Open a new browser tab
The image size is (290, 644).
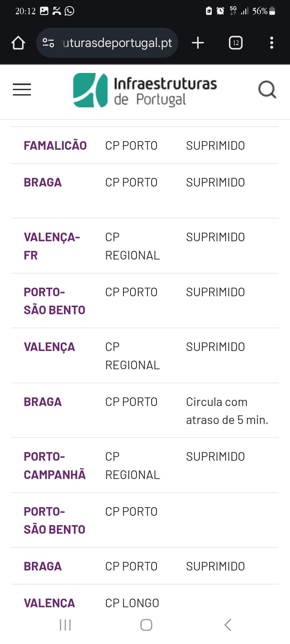(x=198, y=43)
